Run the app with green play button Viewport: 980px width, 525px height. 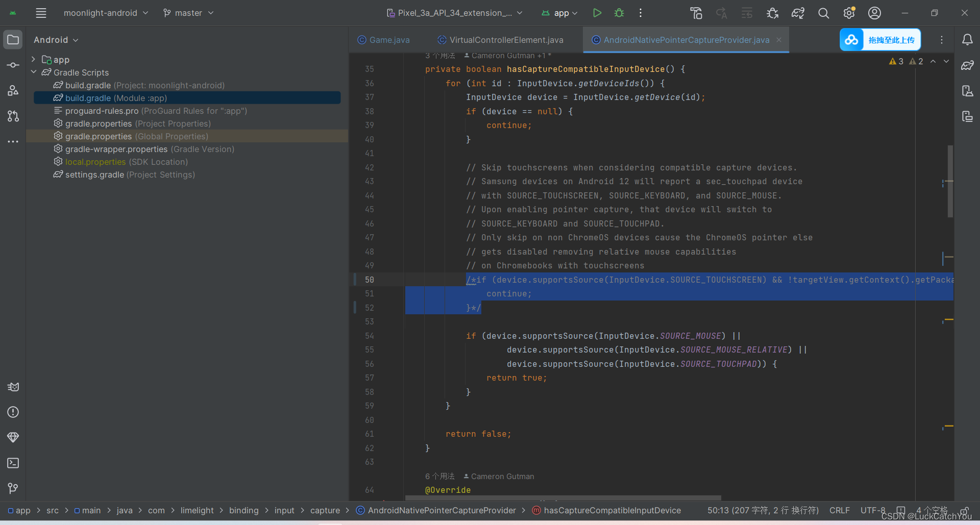click(x=597, y=13)
